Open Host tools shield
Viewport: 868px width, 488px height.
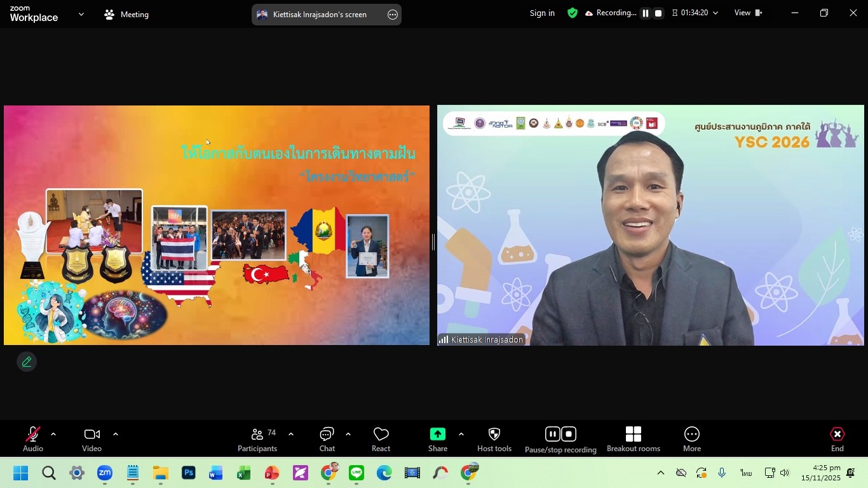pyautogui.click(x=494, y=439)
